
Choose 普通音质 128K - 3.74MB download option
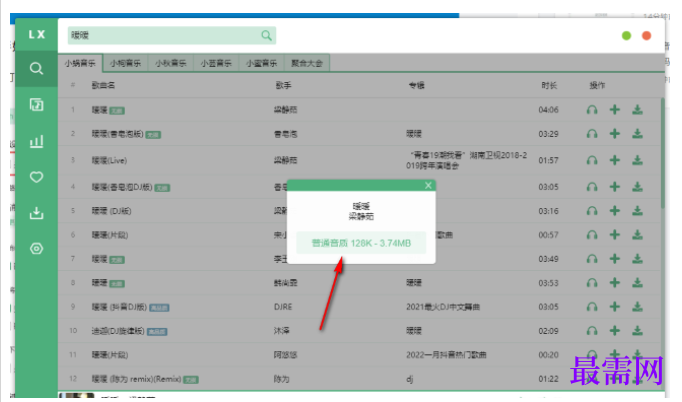(x=361, y=243)
